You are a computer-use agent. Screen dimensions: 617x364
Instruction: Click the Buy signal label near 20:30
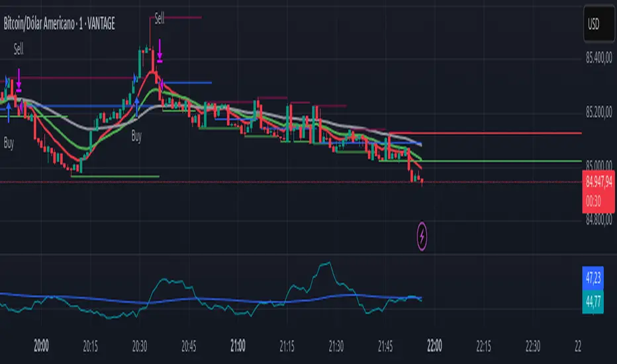point(136,136)
